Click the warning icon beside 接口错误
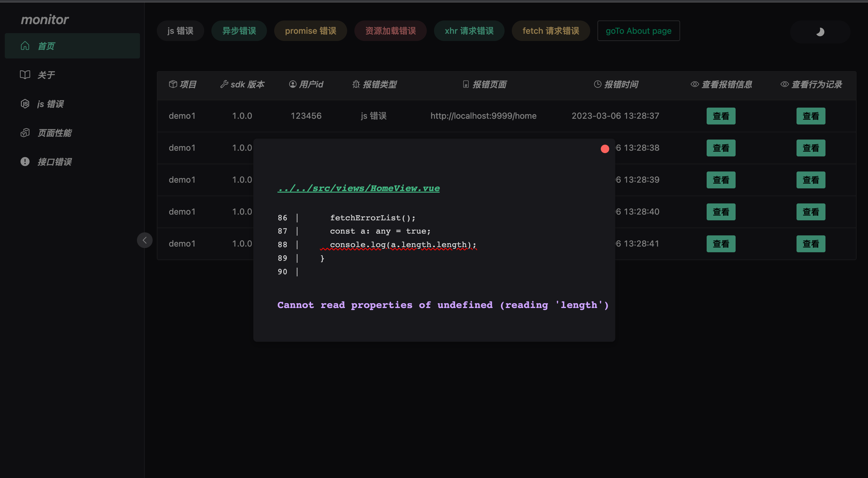This screenshot has height=478, width=868. pyautogui.click(x=25, y=162)
